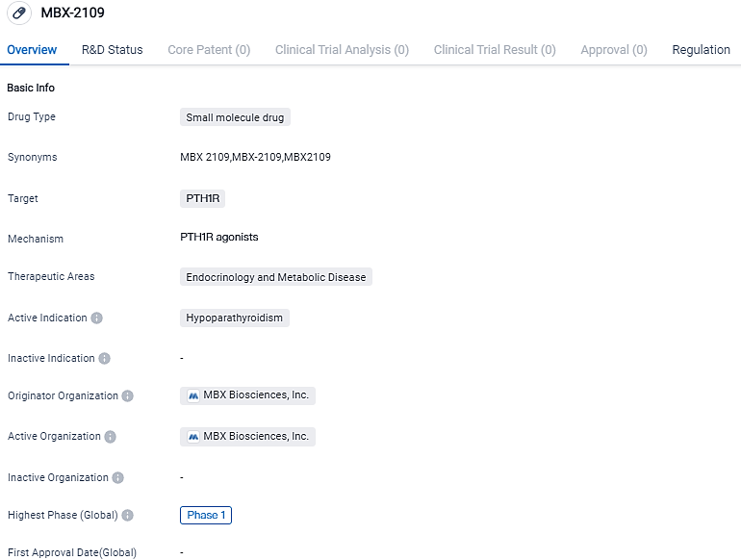Click the Small molecule drug tag
The width and height of the screenshot is (741, 560).
tap(235, 117)
